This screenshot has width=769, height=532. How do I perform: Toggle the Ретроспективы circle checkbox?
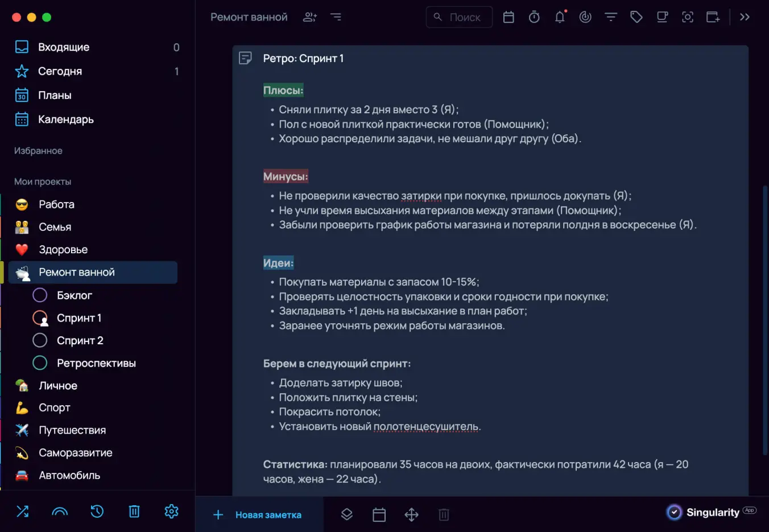pyautogui.click(x=40, y=363)
